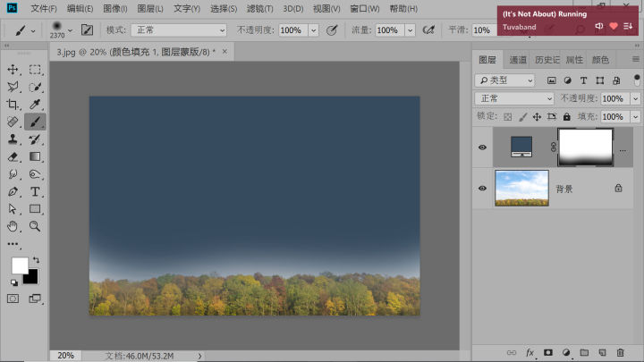This screenshot has width=644, height=362.
Task: Open the brush 模式 blend mode dropdown
Action: coord(179,29)
